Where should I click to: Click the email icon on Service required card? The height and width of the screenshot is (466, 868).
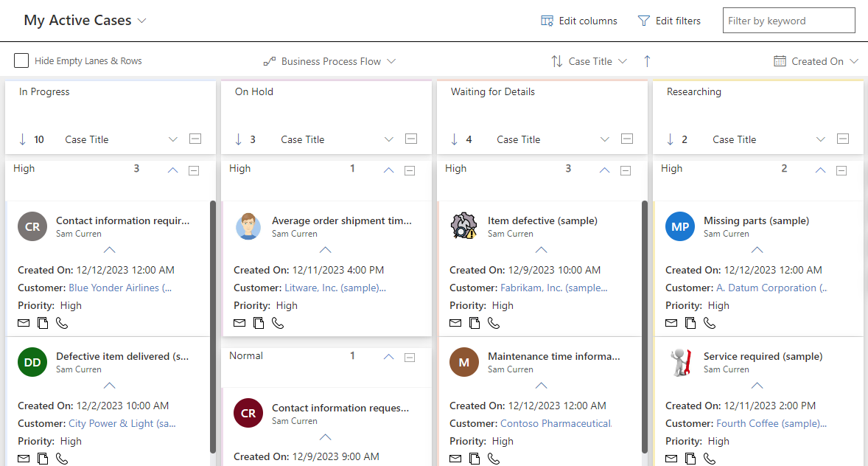[671, 459]
